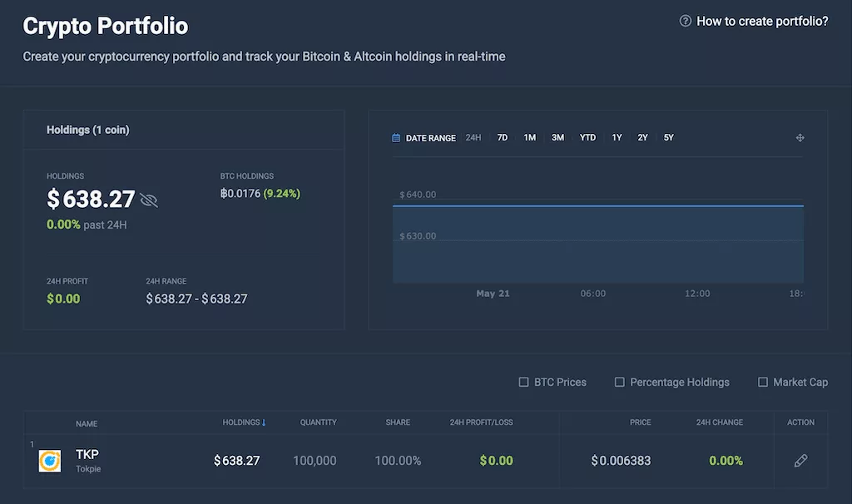The image size is (852, 504).
Task: Tick the Percentage Holdings checkbox
Action: coord(619,382)
